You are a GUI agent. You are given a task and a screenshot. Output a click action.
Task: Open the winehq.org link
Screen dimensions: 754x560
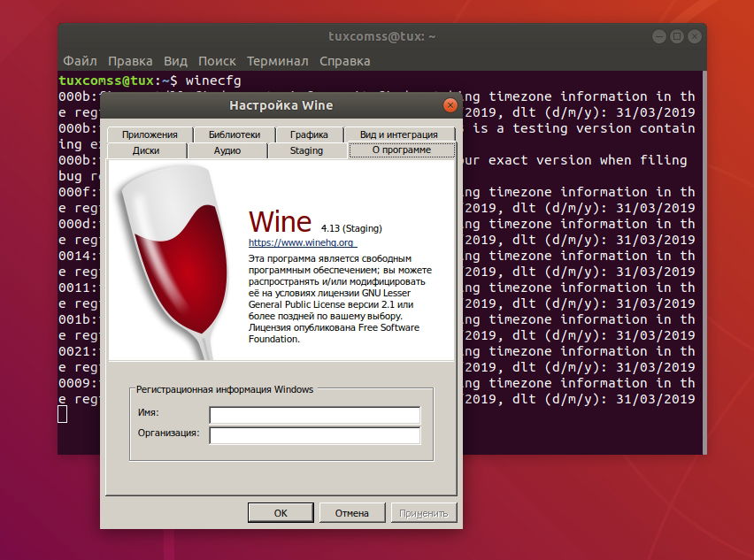click(303, 242)
